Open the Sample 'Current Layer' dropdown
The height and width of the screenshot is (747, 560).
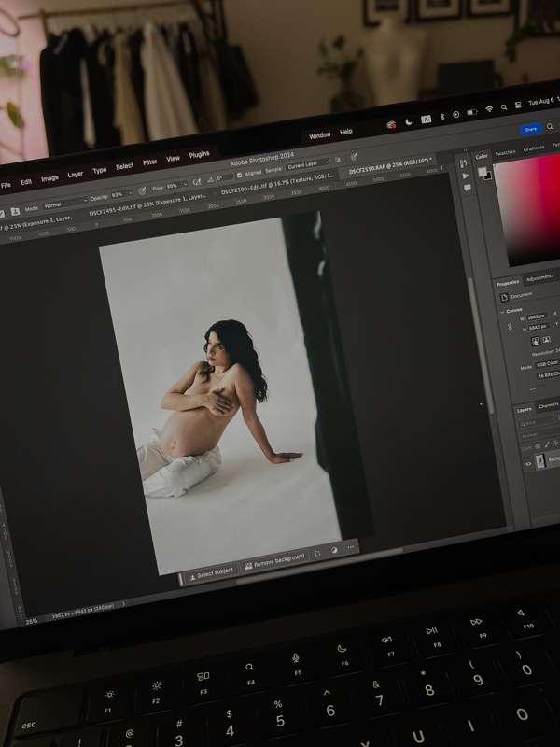coord(308,164)
